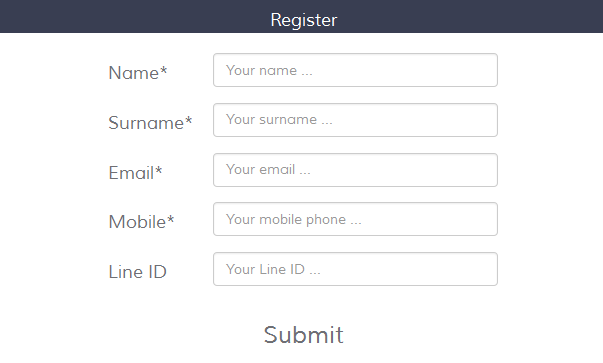
Task: Click the 'Your surname ...' placeholder text
Action: tap(279, 120)
